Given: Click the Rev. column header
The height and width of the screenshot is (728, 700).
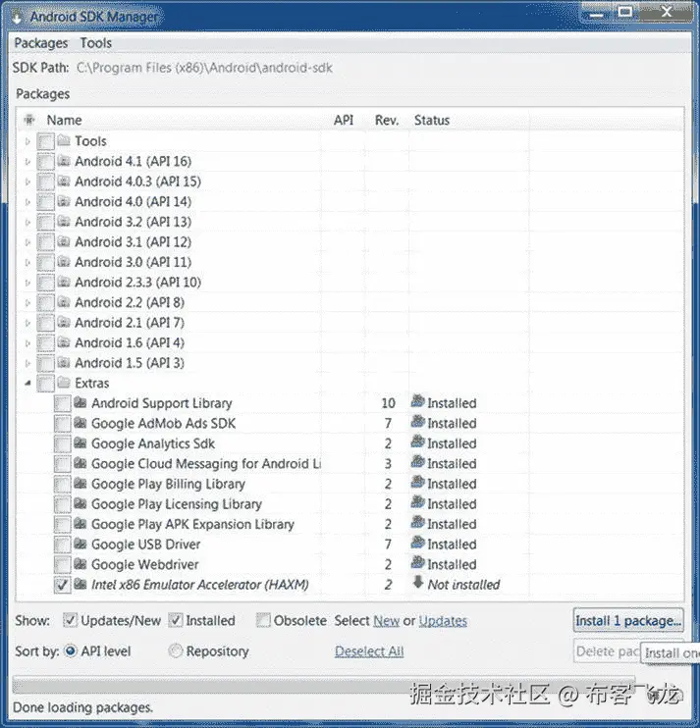Looking at the screenshot, I should click(387, 121).
